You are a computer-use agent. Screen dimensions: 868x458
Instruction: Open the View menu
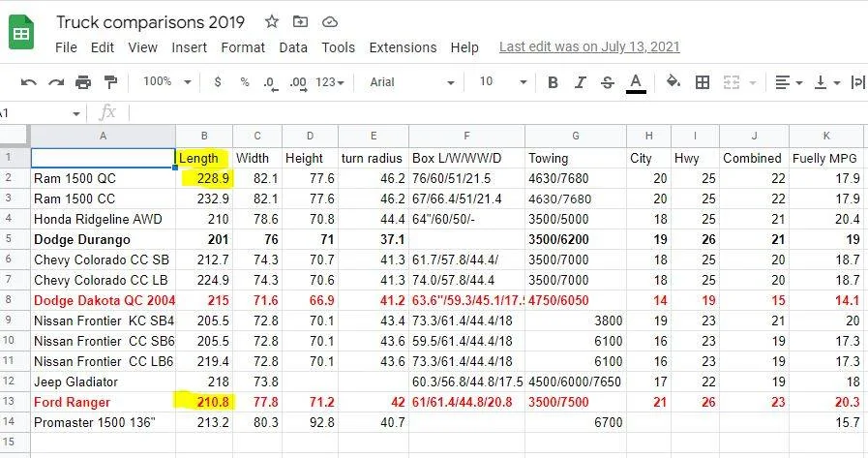143,47
